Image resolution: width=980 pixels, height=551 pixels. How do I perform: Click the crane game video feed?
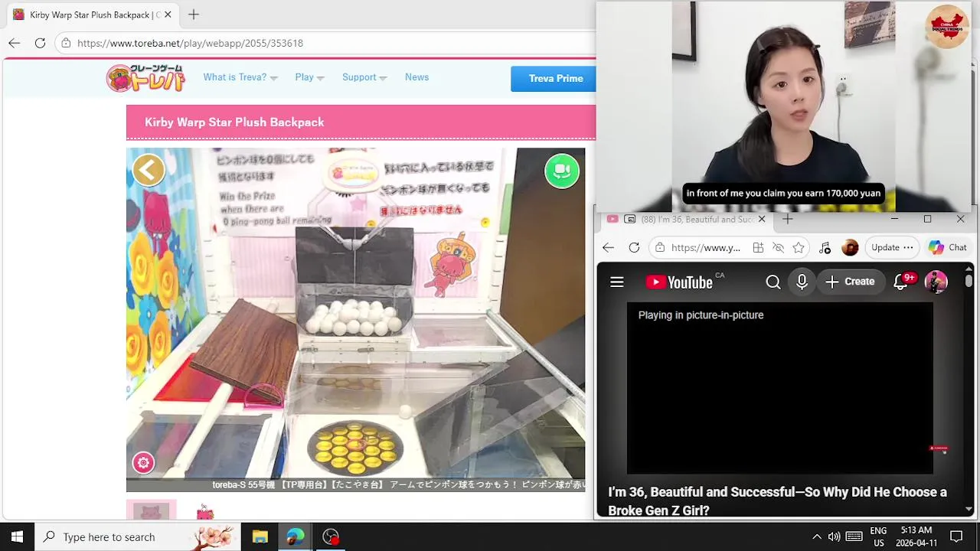click(355, 319)
